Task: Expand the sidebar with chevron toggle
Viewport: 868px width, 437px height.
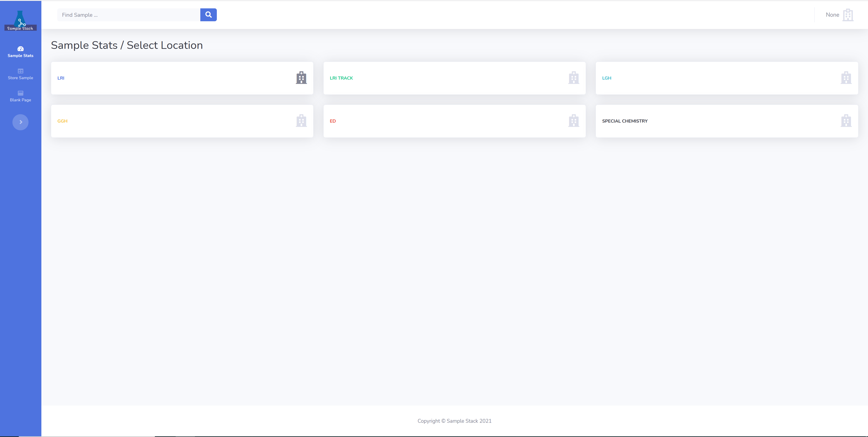Action: coord(21,122)
